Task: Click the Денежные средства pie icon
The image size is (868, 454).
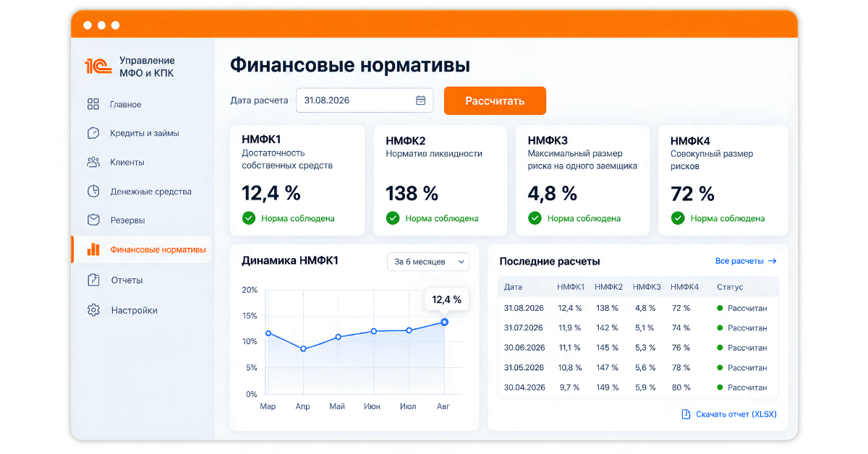Action: pos(93,192)
